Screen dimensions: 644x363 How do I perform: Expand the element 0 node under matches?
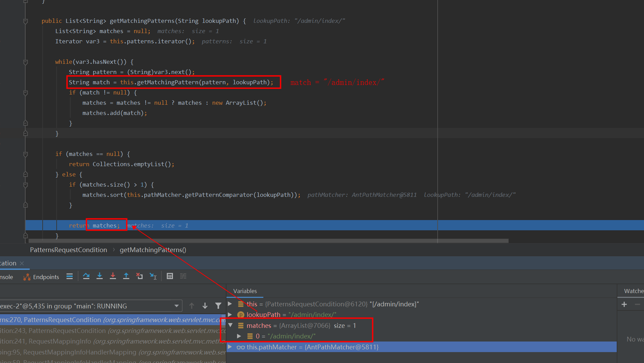(x=239, y=336)
